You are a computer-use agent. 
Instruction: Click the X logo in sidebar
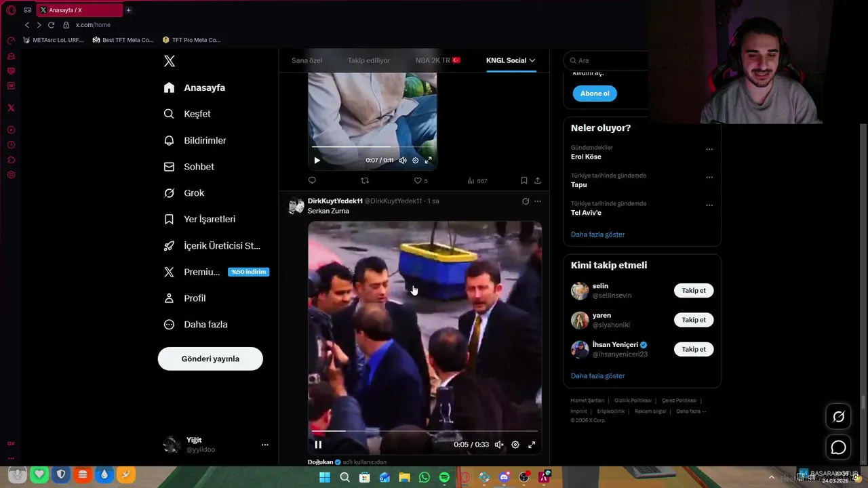coord(170,61)
